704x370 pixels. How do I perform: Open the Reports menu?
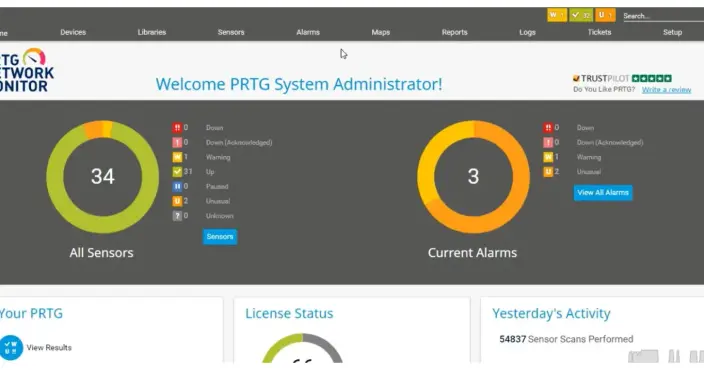[454, 32]
